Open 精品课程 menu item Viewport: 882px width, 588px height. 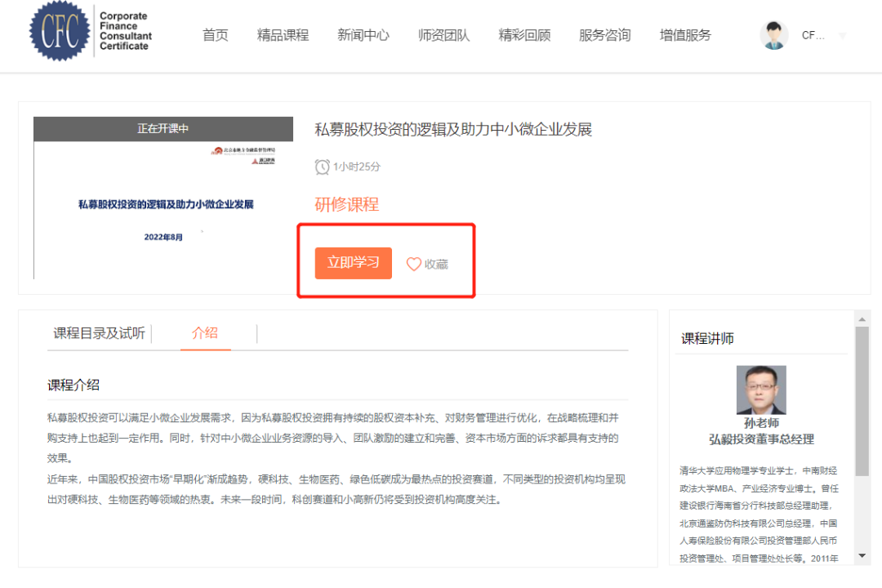(x=283, y=35)
